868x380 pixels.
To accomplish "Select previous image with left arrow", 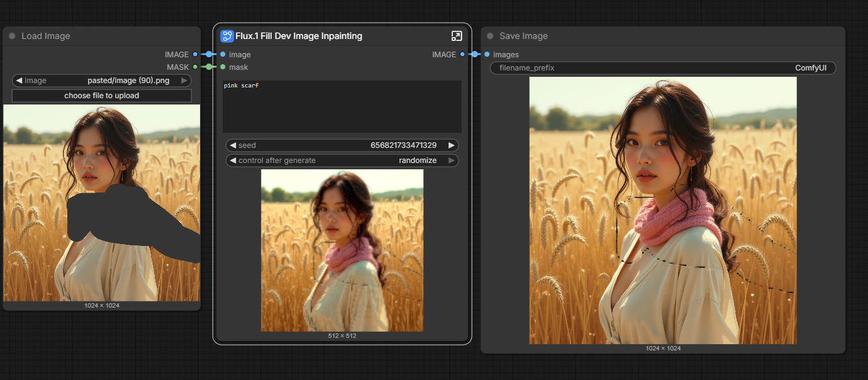I will pos(19,81).
